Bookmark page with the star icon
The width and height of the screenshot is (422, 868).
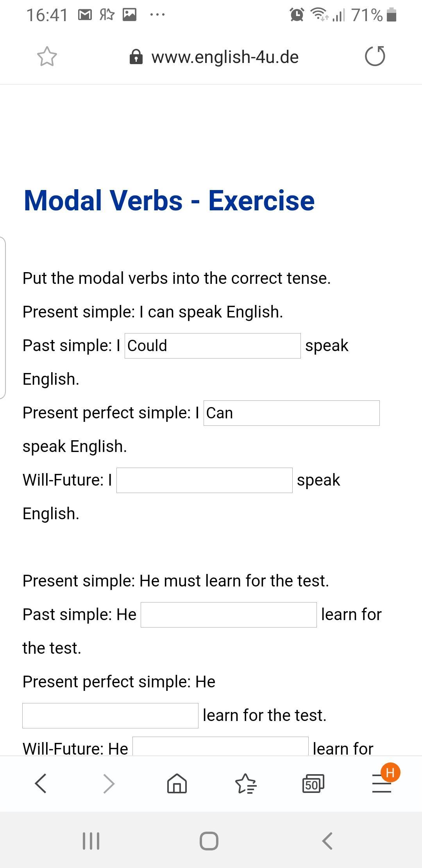click(x=47, y=57)
